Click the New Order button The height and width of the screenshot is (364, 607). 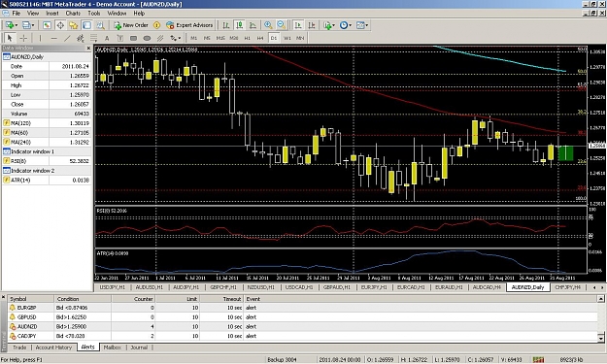(131, 25)
